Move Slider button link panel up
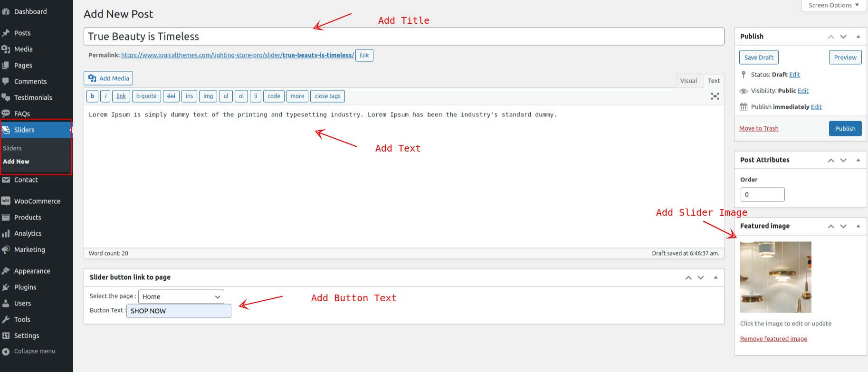This screenshot has width=868, height=372. (688, 277)
